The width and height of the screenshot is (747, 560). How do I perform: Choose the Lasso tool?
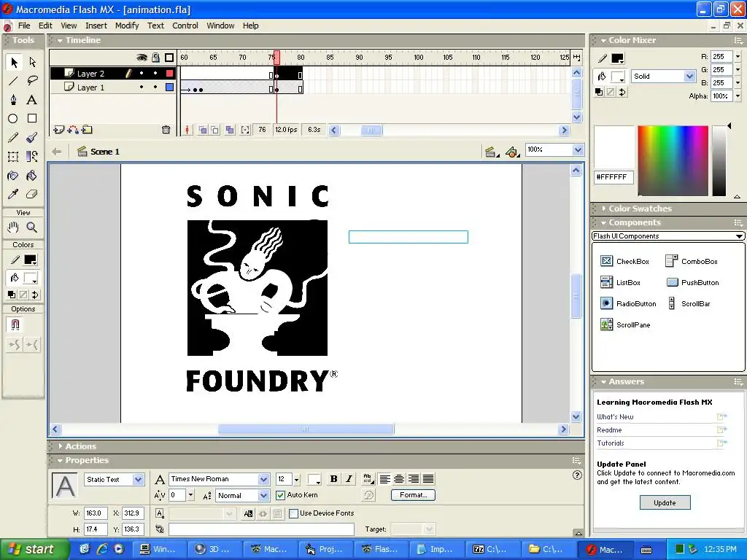click(x=32, y=81)
